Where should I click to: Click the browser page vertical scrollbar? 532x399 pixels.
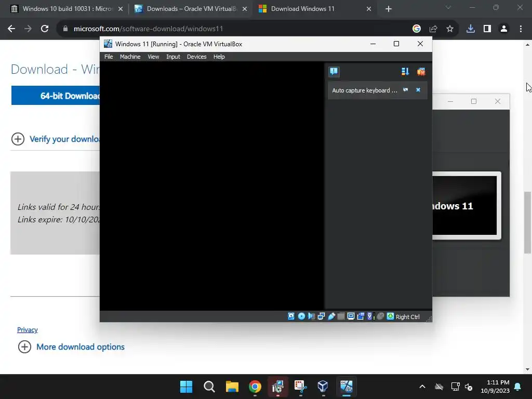527,222
